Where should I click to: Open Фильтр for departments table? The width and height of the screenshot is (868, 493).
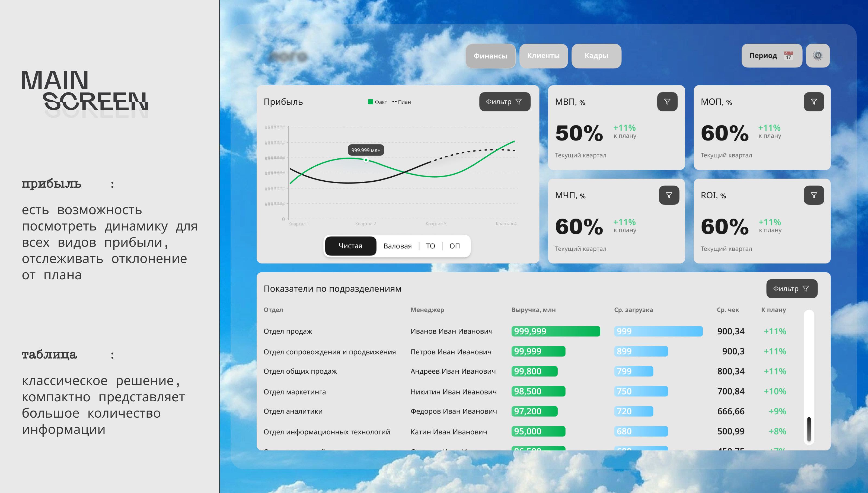point(792,289)
